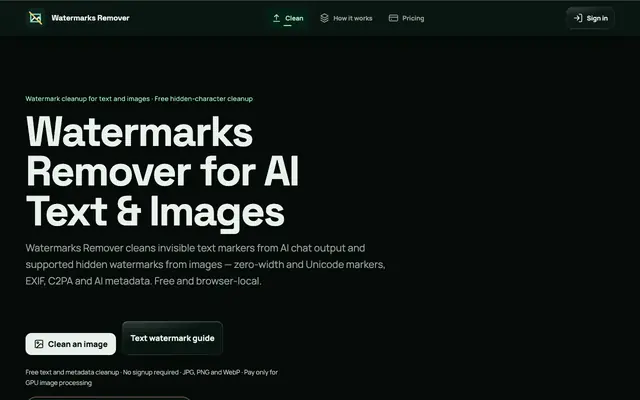Click the Watermark cleanup for text and images tagline
Image resolution: width=640 pixels, height=400 pixels.
pos(139,99)
